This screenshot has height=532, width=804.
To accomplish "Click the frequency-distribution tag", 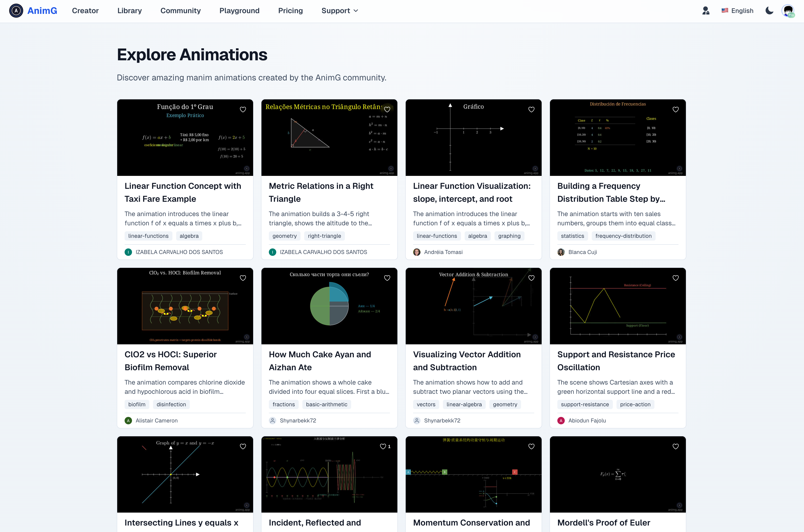I will pyautogui.click(x=623, y=236).
